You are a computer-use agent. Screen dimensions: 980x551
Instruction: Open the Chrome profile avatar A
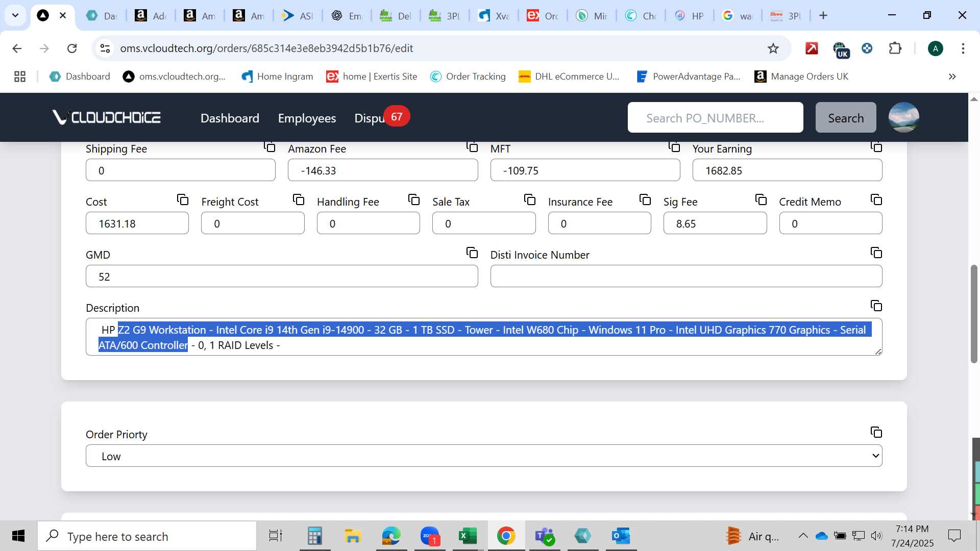935,48
